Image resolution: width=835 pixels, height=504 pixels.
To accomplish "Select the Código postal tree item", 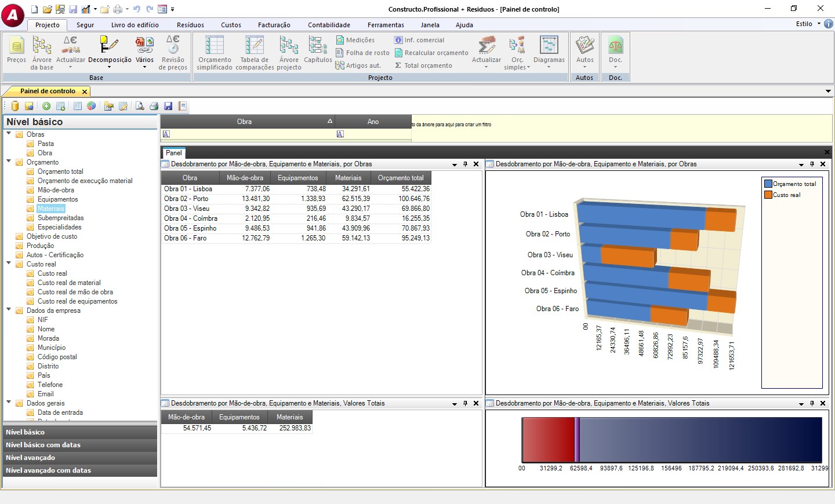I will pos(57,357).
